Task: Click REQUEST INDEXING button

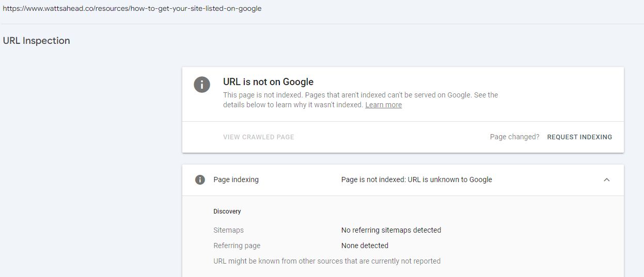Action: click(579, 137)
